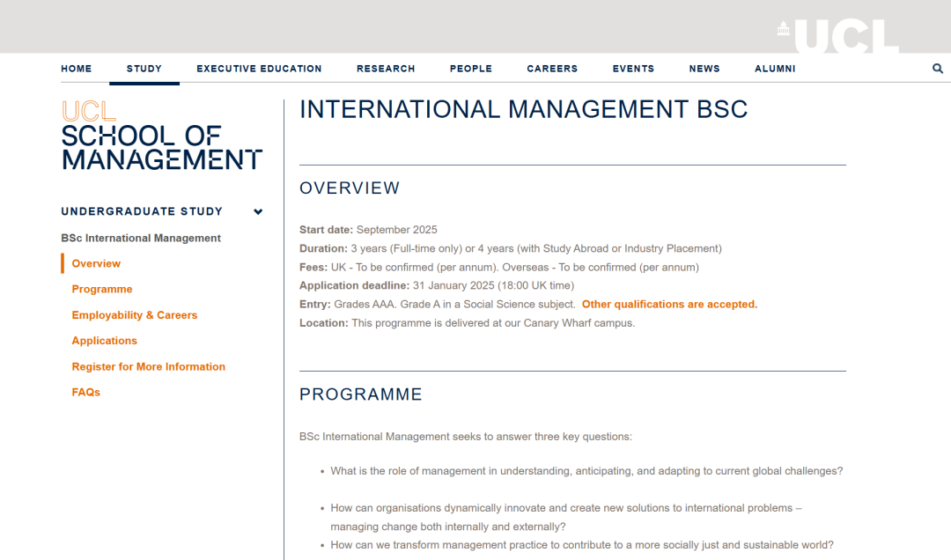Click the 'Start date: September 2025' line
The image size is (951, 560).
368,229
